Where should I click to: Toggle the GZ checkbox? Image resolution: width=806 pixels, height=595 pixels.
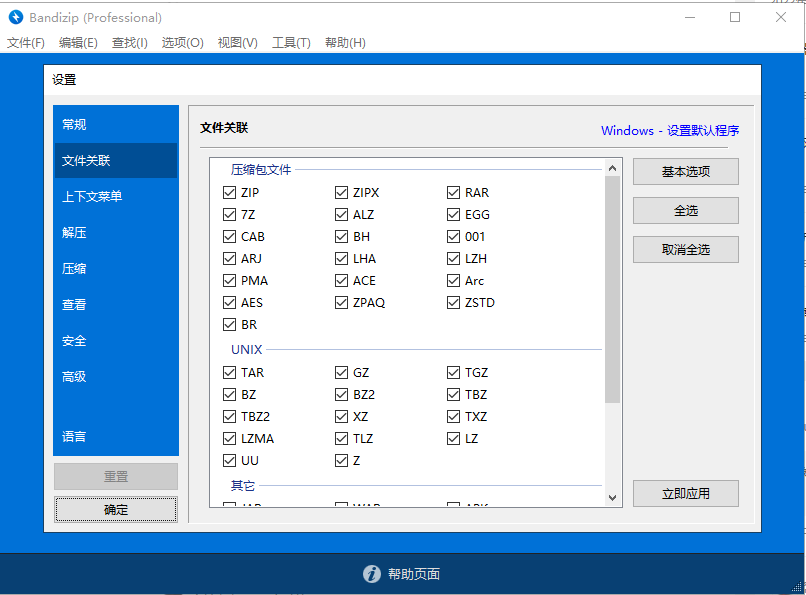click(x=341, y=373)
